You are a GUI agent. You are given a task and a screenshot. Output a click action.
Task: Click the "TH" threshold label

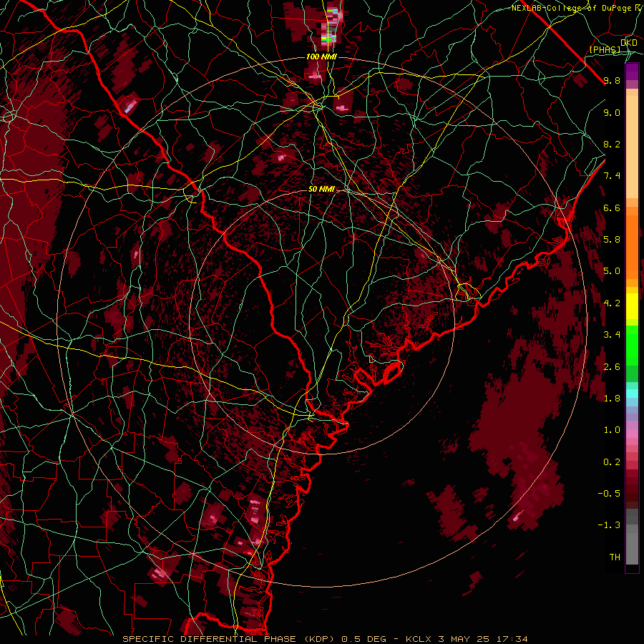click(x=615, y=557)
